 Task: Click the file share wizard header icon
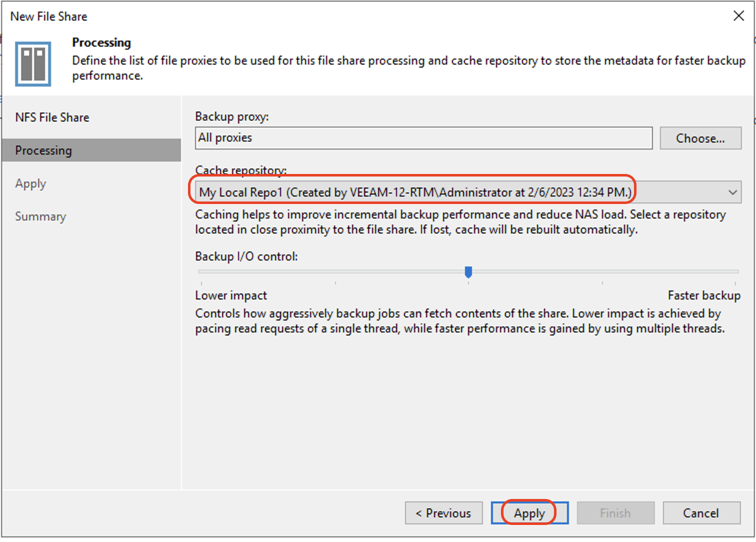(x=33, y=64)
